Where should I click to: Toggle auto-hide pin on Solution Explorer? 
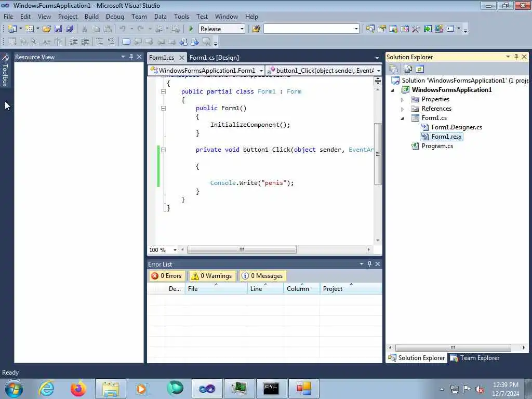point(516,57)
